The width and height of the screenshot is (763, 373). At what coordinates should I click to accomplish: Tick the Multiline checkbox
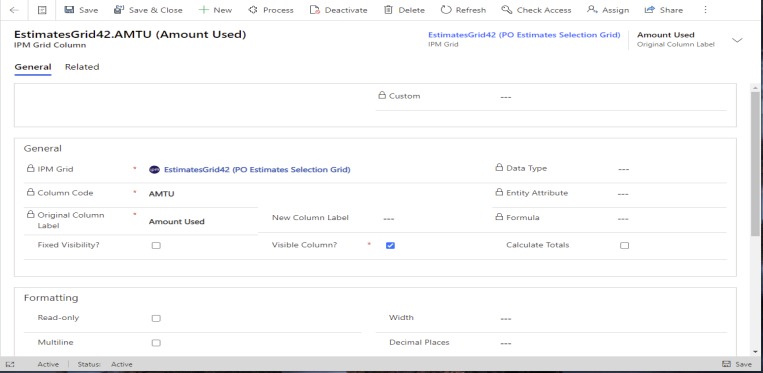click(156, 343)
